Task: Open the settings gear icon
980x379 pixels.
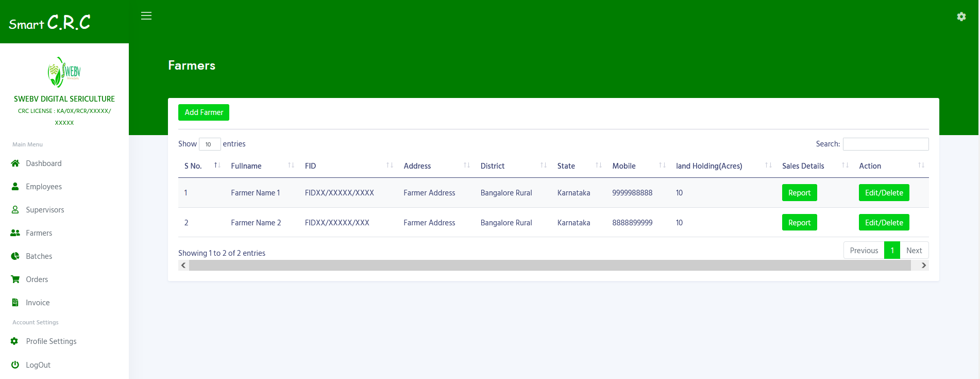Action: [961, 17]
